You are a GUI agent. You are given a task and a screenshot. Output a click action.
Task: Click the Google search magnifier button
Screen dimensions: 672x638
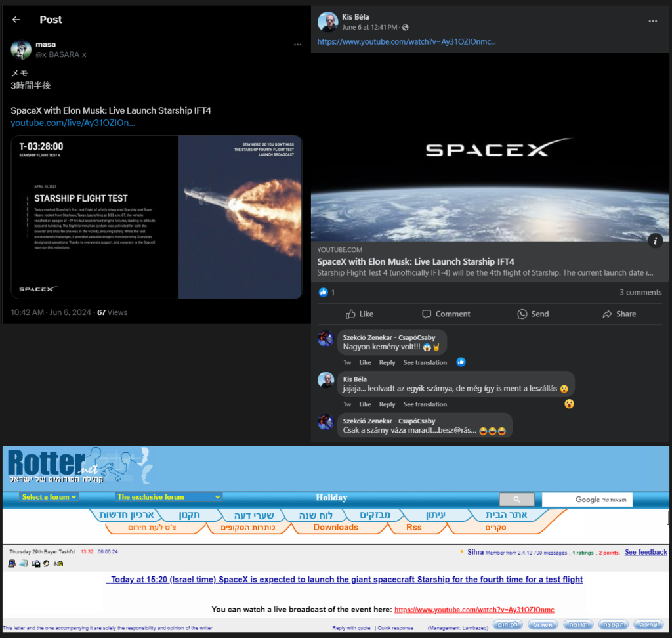coord(517,500)
